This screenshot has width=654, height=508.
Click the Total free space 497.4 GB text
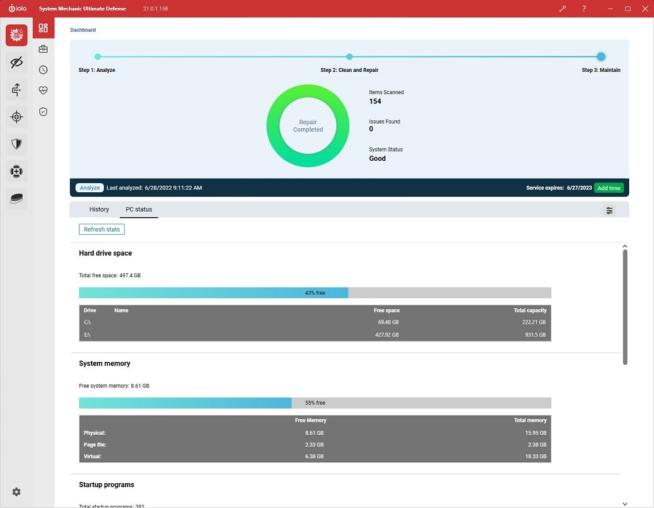pos(110,275)
